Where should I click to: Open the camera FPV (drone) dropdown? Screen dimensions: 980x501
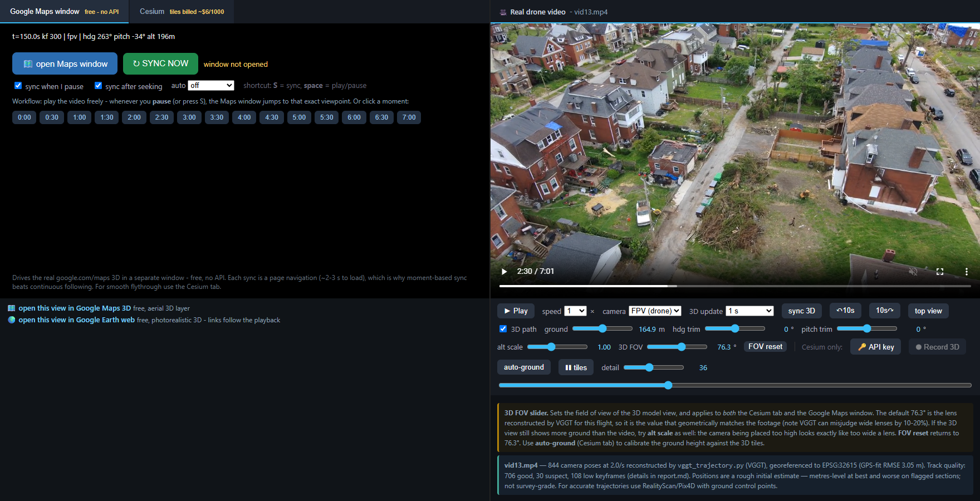pos(655,311)
